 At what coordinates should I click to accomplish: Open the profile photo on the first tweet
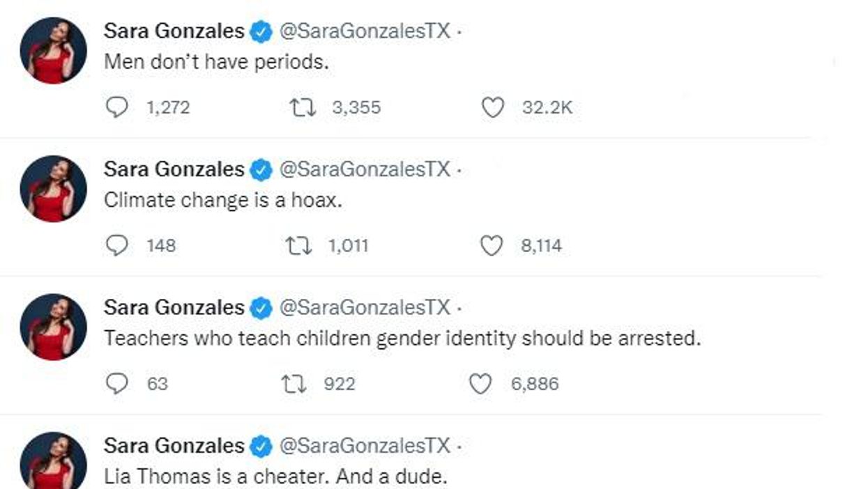[x=54, y=51]
